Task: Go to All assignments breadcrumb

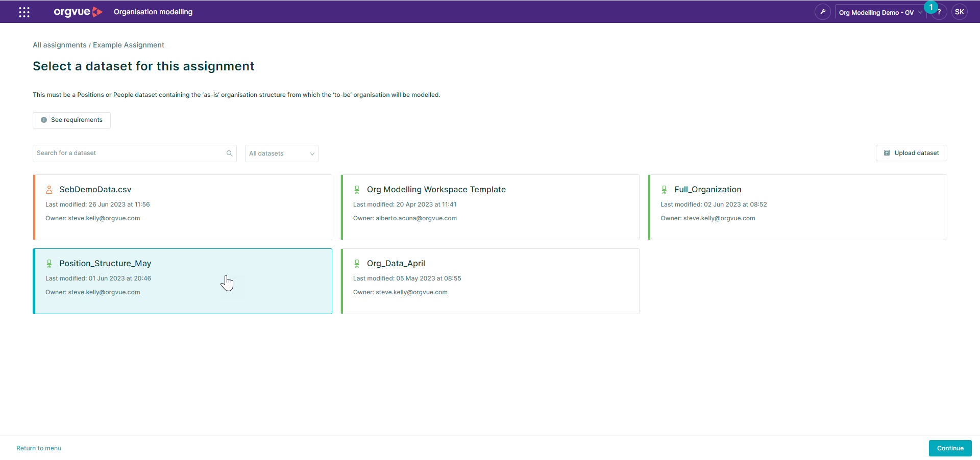Action: coord(60,45)
